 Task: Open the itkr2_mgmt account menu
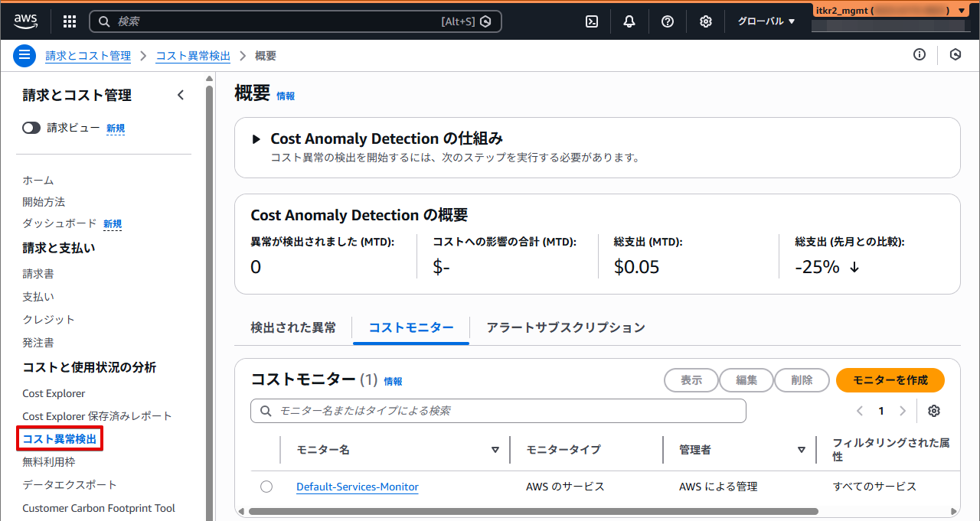click(890, 11)
